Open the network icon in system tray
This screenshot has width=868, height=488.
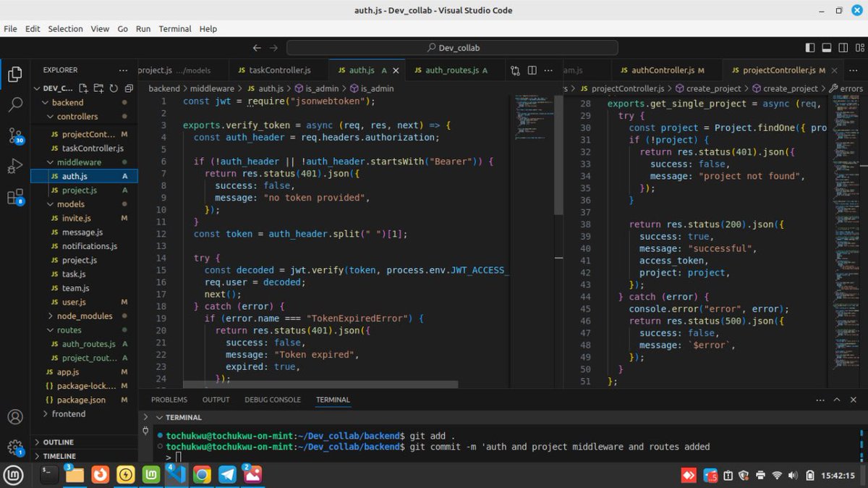click(777, 476)
